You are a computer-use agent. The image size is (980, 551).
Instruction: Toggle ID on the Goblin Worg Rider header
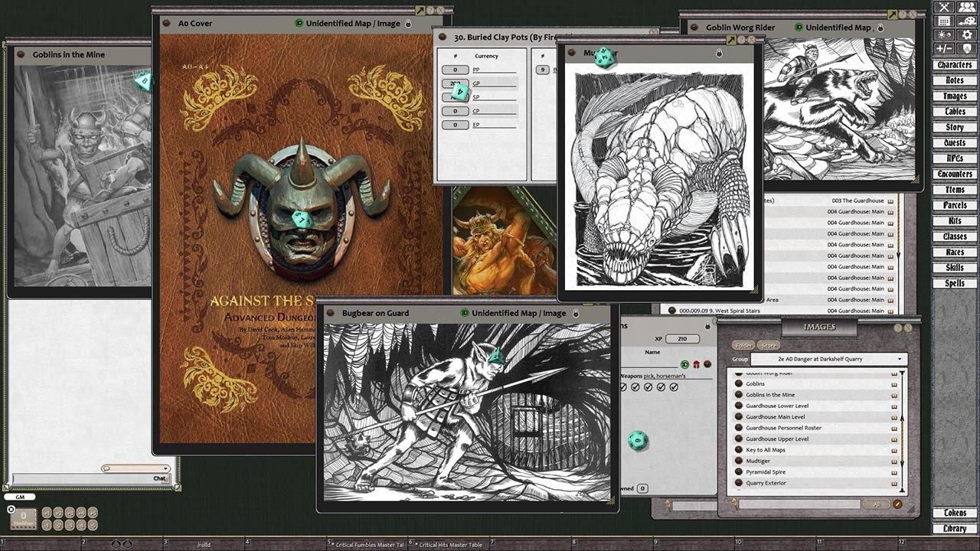click(x=799, y=27)
